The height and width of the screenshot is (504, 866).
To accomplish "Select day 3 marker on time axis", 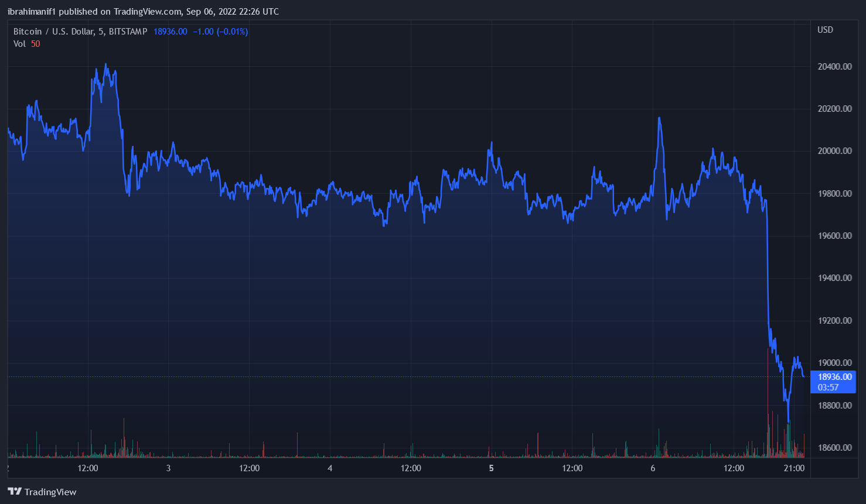I will [x=169, y=468].
